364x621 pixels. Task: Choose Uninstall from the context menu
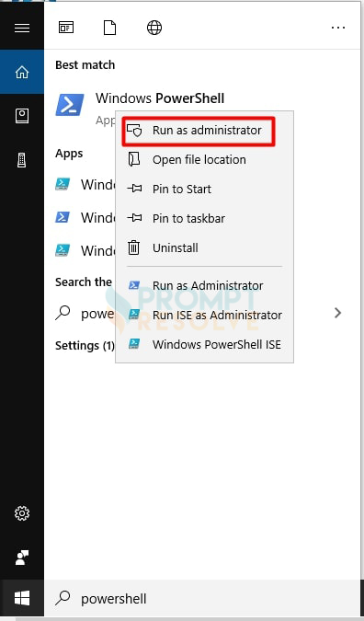pos(204,247)
